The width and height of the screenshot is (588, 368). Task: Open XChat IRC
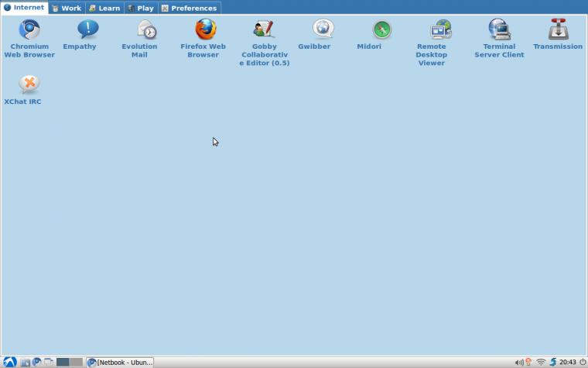(x=29, y=85)
